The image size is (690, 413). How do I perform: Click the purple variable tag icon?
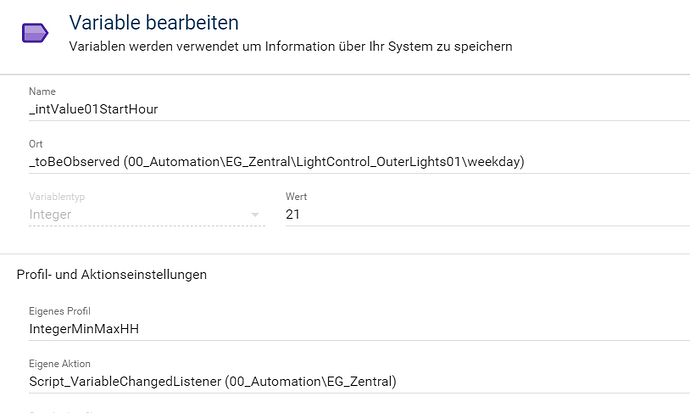[x=35, y=33]
